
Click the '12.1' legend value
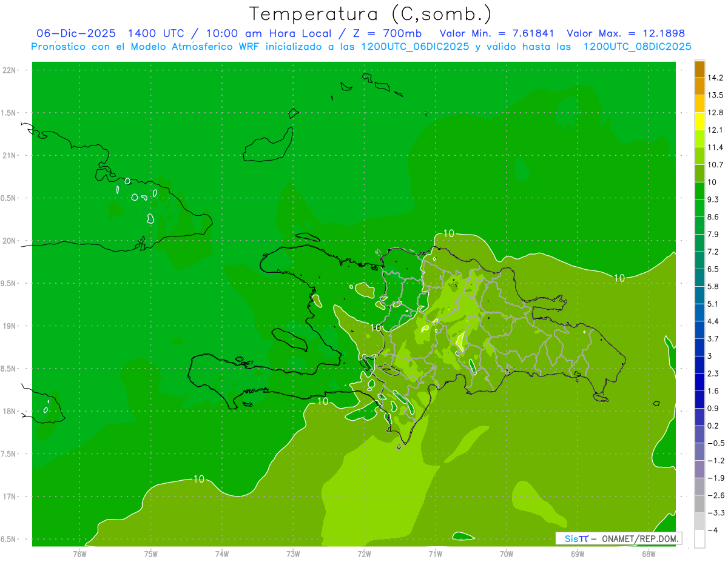tap(716, 130)
